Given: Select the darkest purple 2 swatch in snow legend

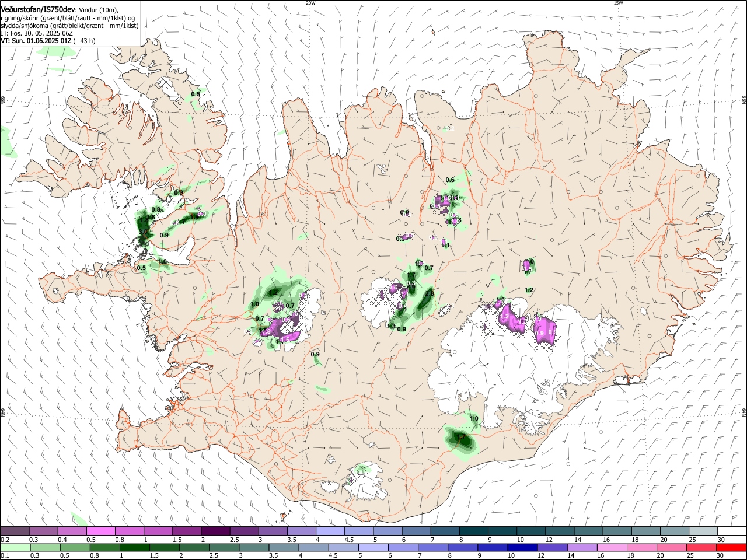Looking at the screenshot, I should click(215, 531).
